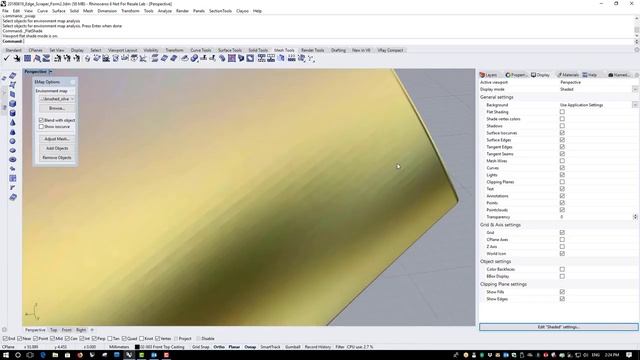Click Cortana search circle on taskbar
The image size is (640, 360).
18,355
